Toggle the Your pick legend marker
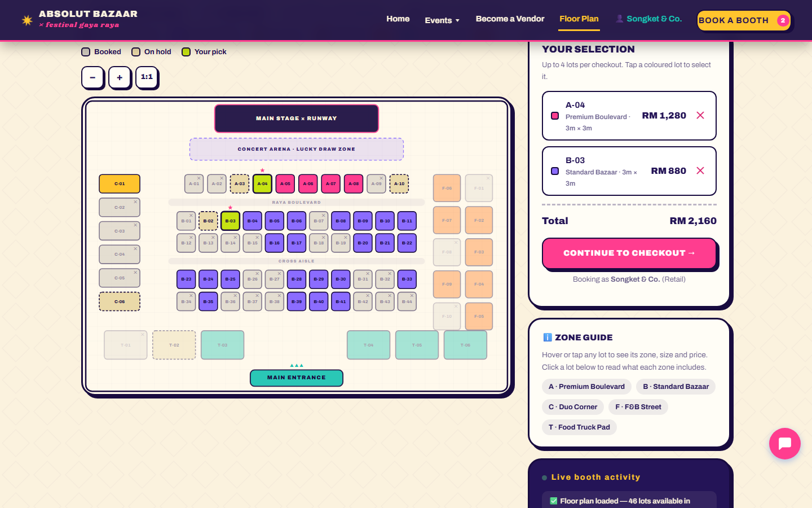The image size is (812, 508). point(186,52)
